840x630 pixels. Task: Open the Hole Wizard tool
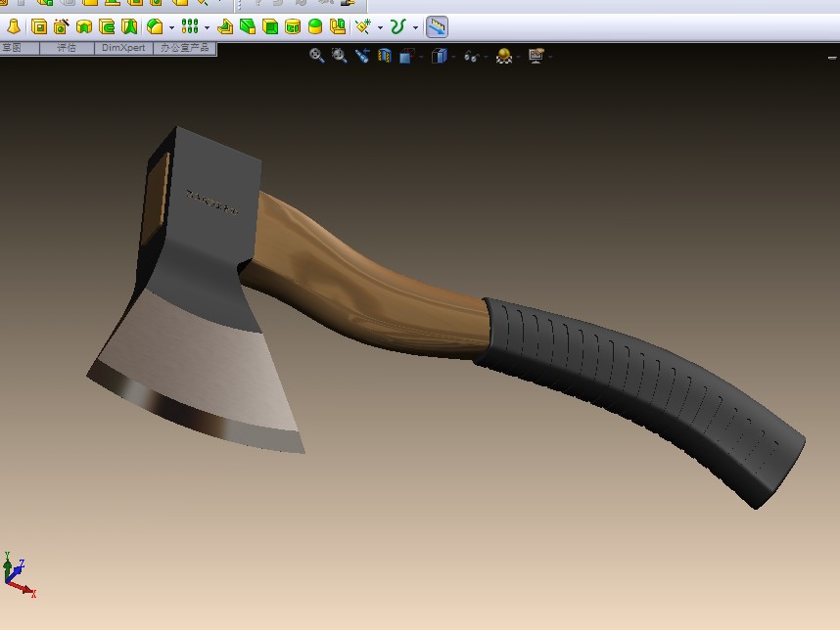(62, 26)
